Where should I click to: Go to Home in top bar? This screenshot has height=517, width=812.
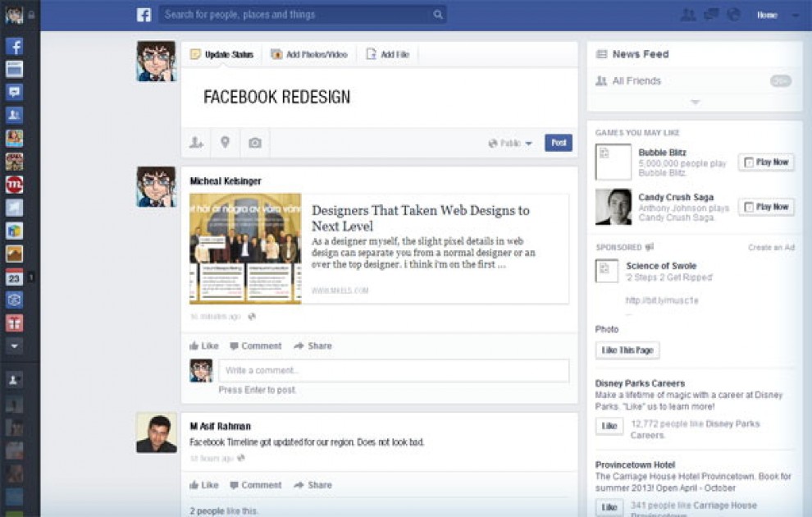767,15
